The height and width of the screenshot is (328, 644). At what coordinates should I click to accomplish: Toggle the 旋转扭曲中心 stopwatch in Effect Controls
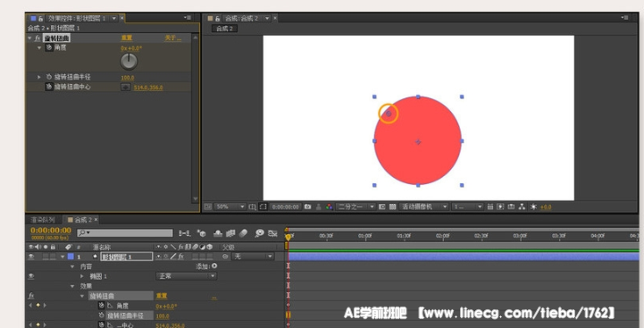49,87
